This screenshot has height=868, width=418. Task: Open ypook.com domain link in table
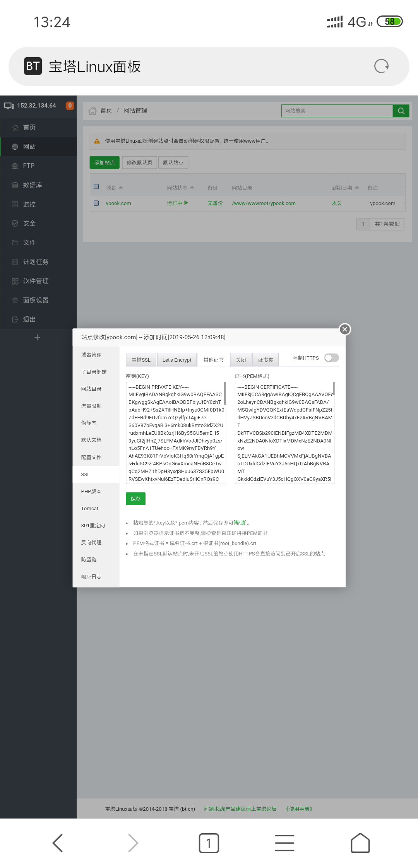tap(118, 203)
